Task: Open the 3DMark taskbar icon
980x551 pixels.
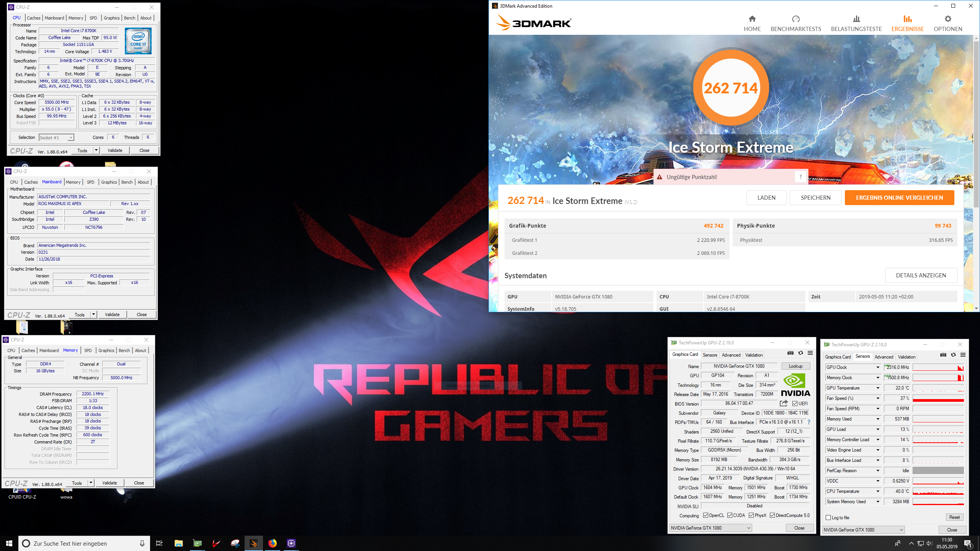Action: [253, 543]
